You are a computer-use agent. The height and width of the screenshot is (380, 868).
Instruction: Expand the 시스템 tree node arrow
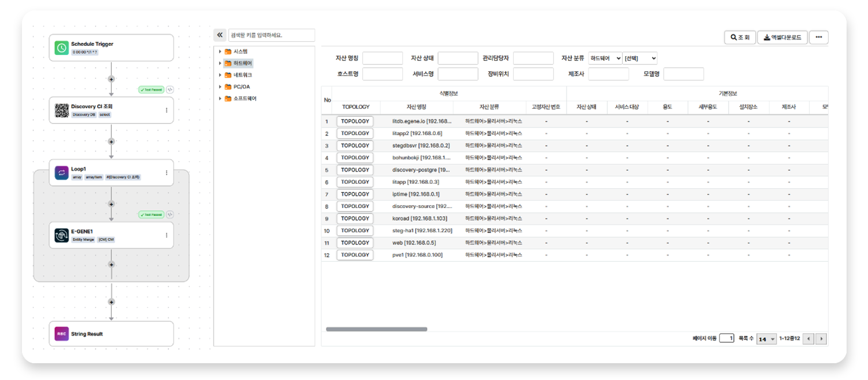coord(220,52)
